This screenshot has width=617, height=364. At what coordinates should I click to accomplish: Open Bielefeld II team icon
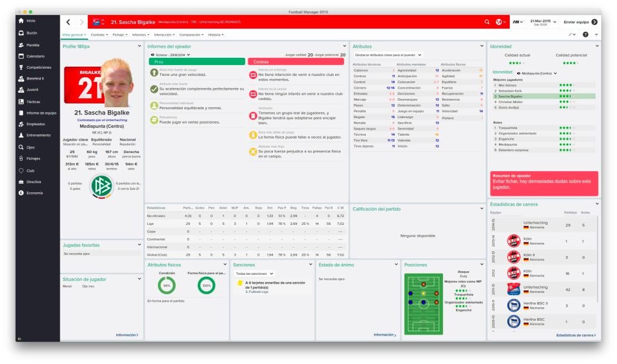click(x=21, y=79)
